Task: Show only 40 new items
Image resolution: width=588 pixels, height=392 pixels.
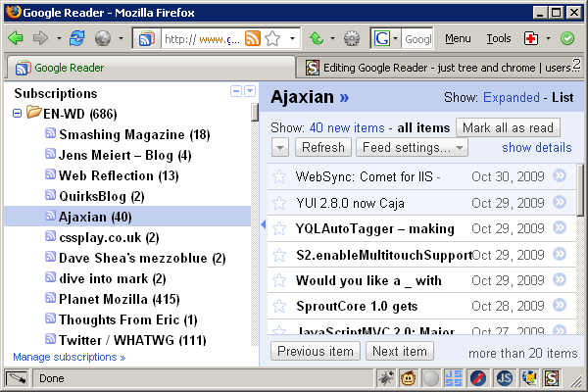Action: (x=347, y=128)
